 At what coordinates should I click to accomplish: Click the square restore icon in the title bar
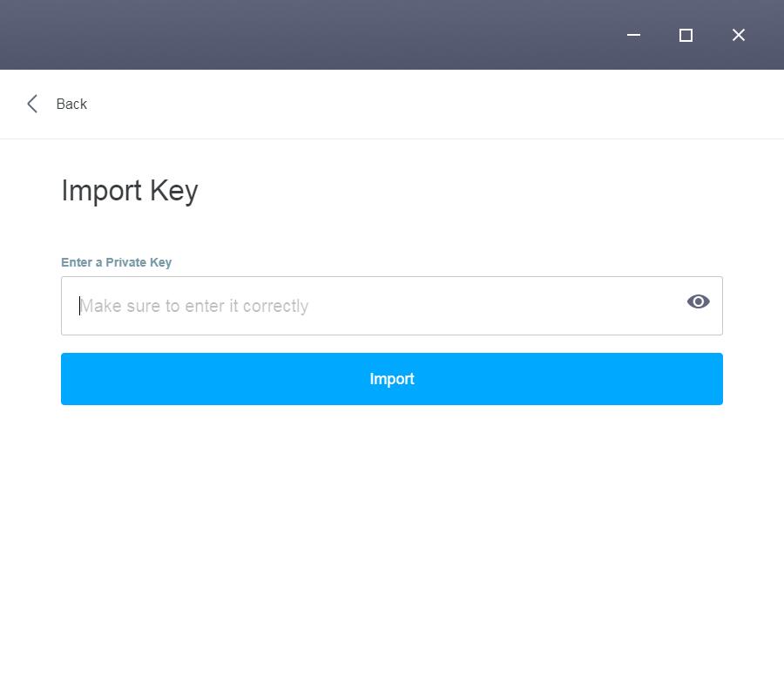click(686, 35)
